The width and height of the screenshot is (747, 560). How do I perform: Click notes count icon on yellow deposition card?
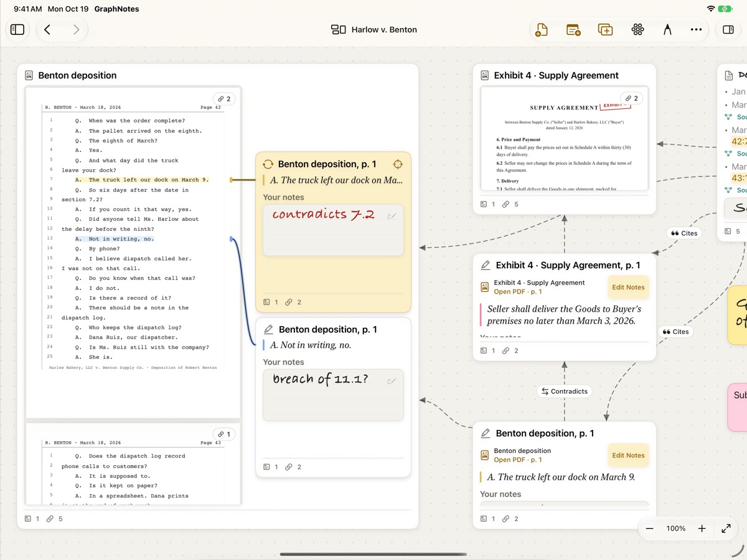(x=267, y=302)
